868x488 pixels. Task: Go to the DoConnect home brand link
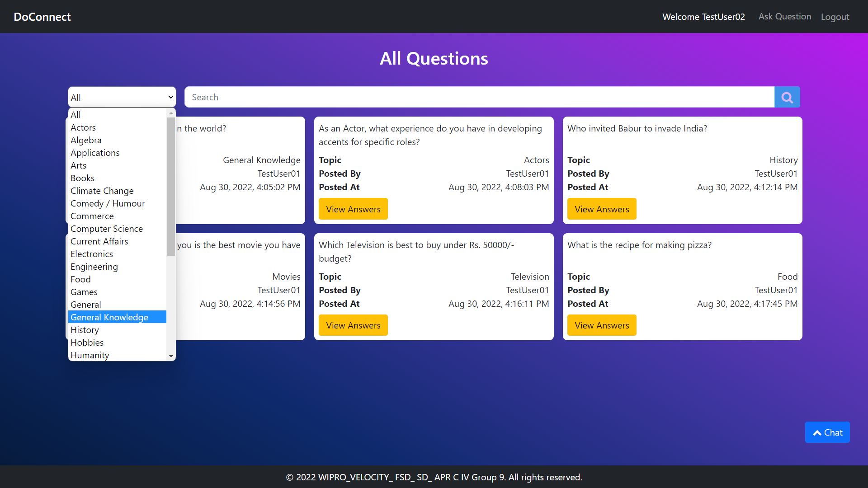[x=42, y=17]
